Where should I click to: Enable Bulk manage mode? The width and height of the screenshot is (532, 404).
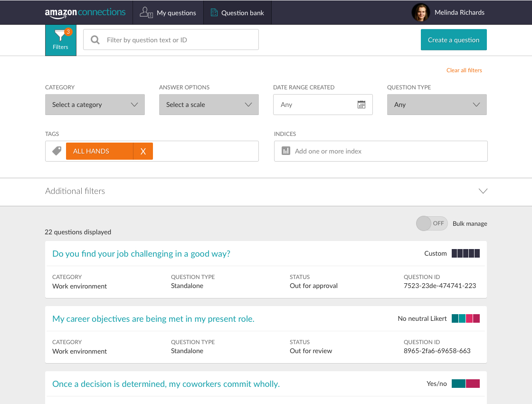[x=432, y=223]
